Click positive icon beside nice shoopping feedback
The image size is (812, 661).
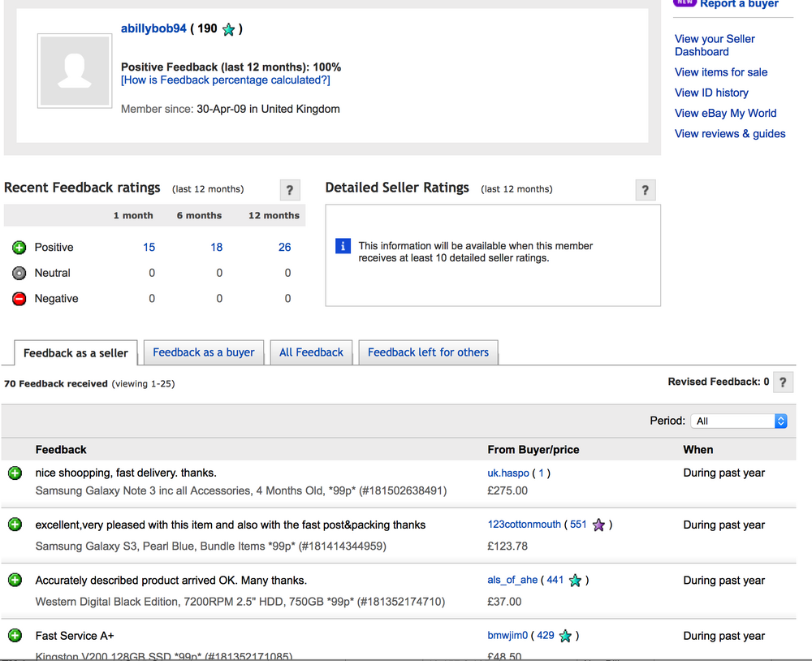15,473
